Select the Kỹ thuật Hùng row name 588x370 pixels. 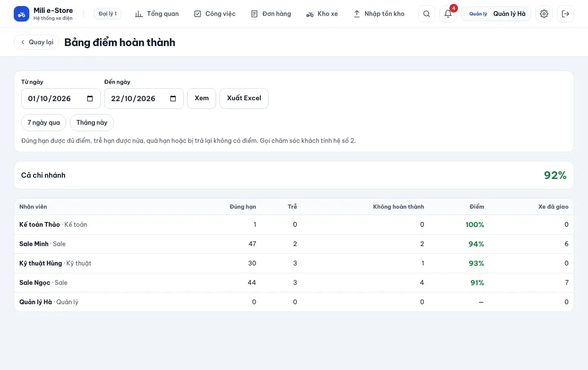pyautogui.click(x=41, y=263)
